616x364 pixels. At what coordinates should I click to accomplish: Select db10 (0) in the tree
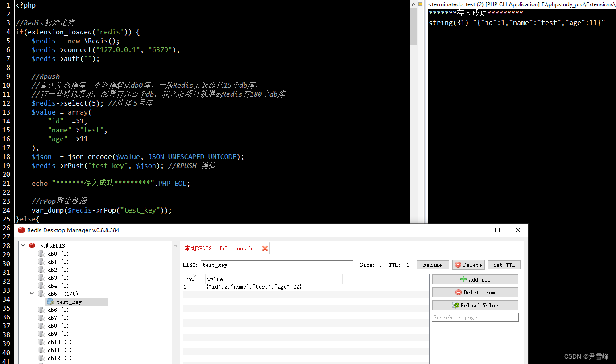[x=60, y=342]
